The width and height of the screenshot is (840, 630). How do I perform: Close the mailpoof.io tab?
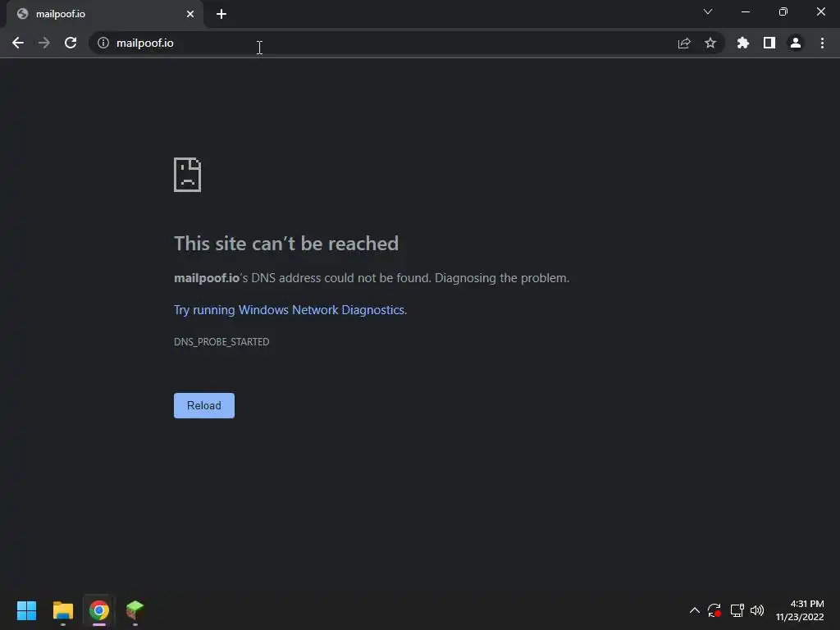(x=190, y=14)
